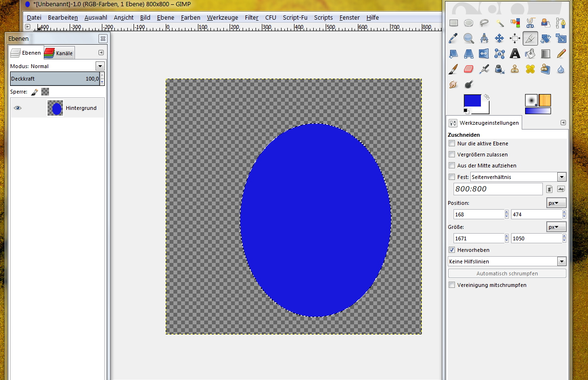This screenshot has height=380, width=588.
Task: Open the Position unit px dropdown
Action: [x=557, y=203]
